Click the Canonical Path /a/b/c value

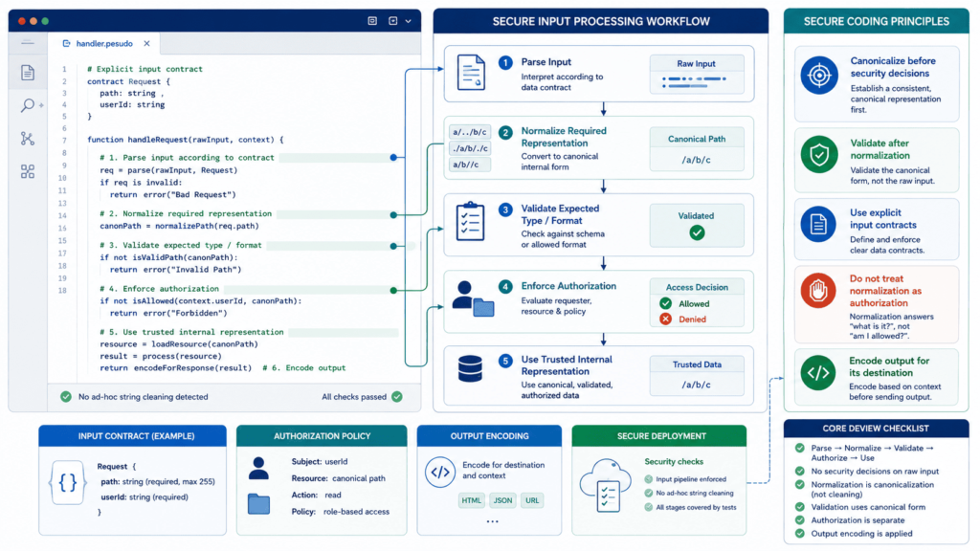pos(697,160)
